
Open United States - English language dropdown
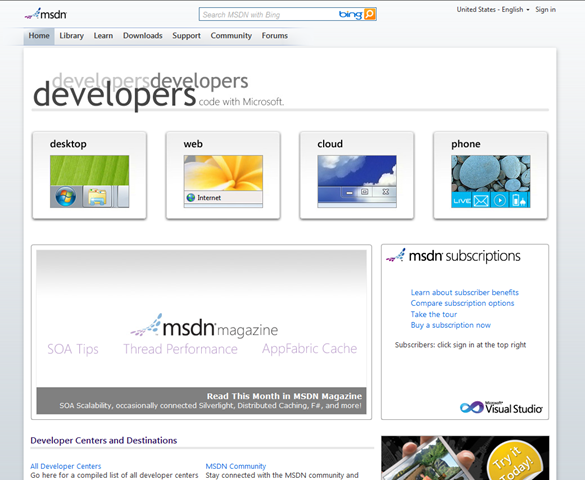(x=492, y=10)
